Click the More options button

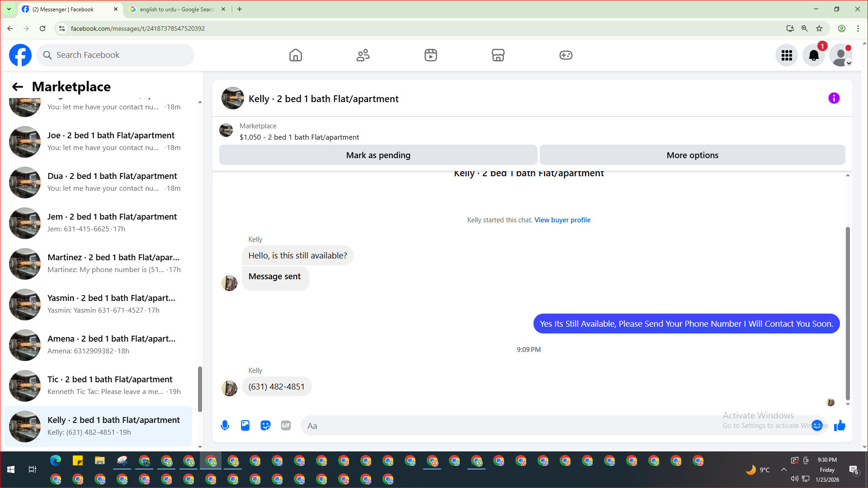click(x=692, y=155)
